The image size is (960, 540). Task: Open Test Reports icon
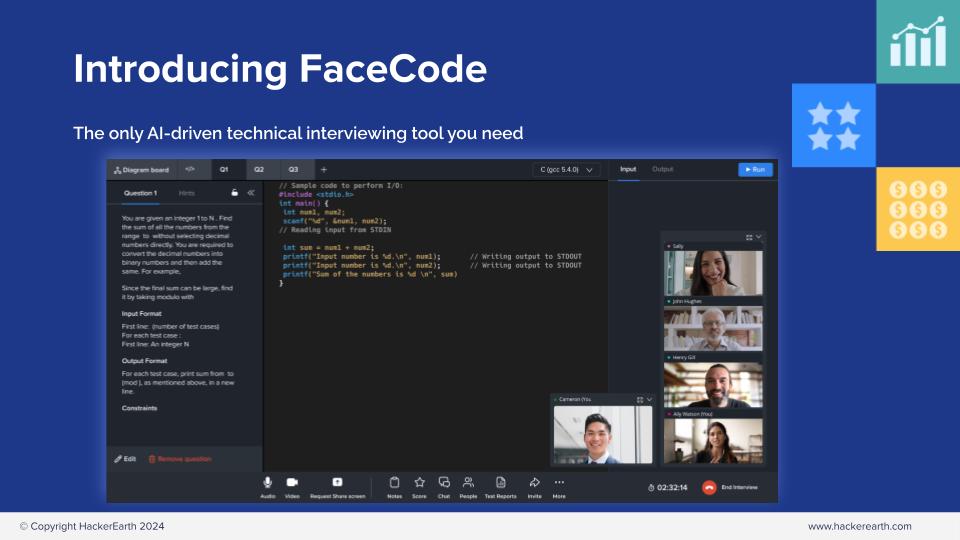(x=500, y=482)
